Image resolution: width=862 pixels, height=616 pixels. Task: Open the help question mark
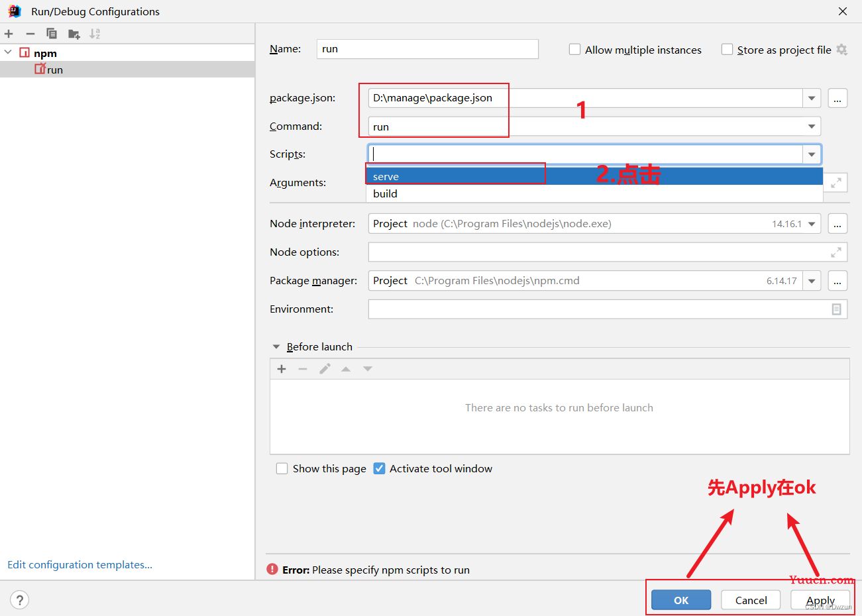[20, 600]
